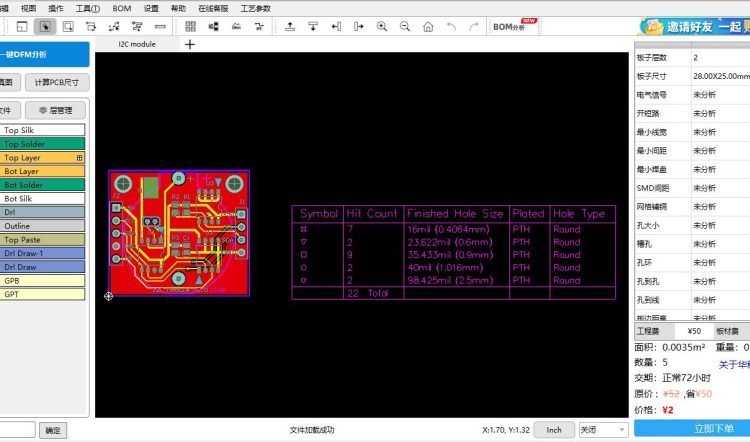Open the 在线客服 menu
Image resolution: width=750 pixels, height=442 pixels.
click(x=213, y=9)
